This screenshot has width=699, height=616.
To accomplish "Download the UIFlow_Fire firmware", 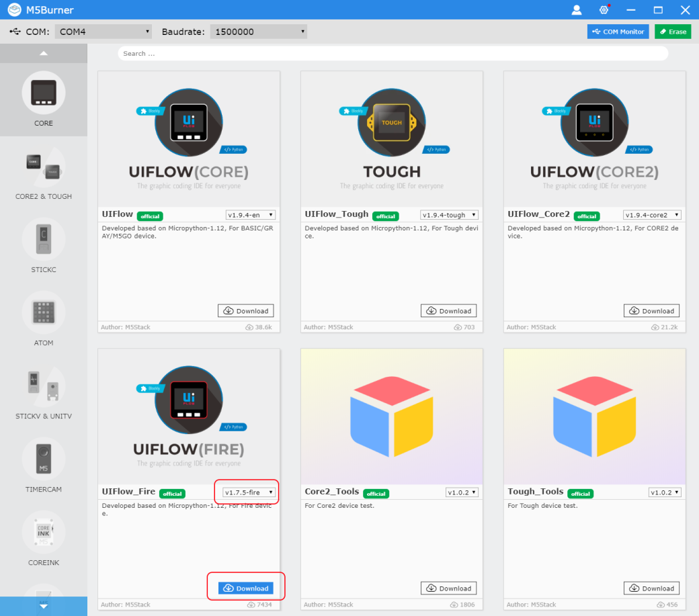I will click(x=245, y=587).
